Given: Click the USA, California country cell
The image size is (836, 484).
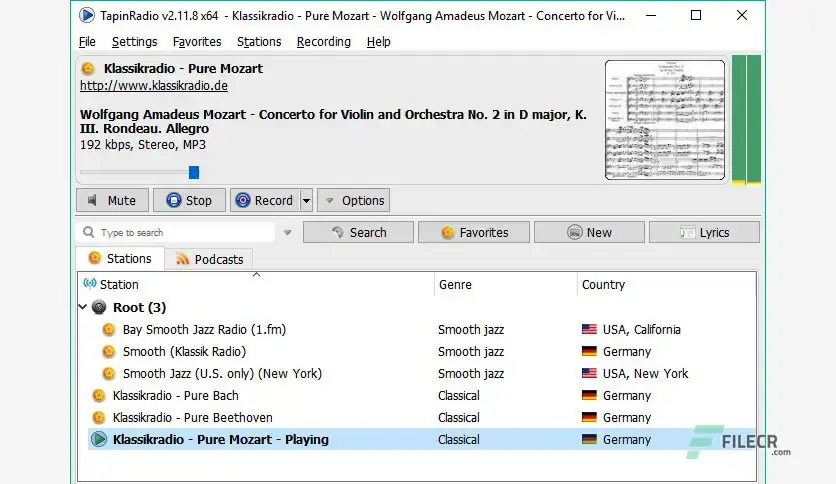Looking at the screenshot, I should [x=641, y=330].
